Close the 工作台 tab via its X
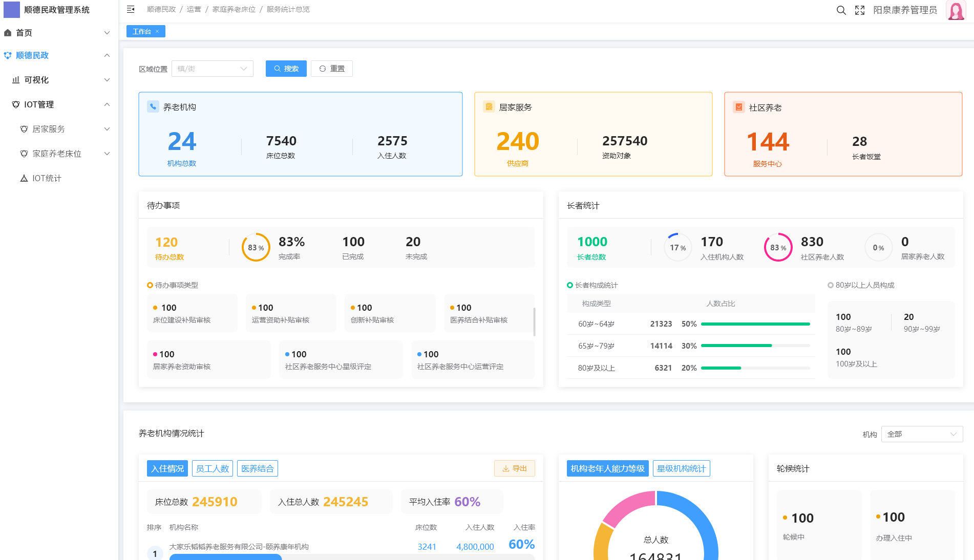 (157, 31)
